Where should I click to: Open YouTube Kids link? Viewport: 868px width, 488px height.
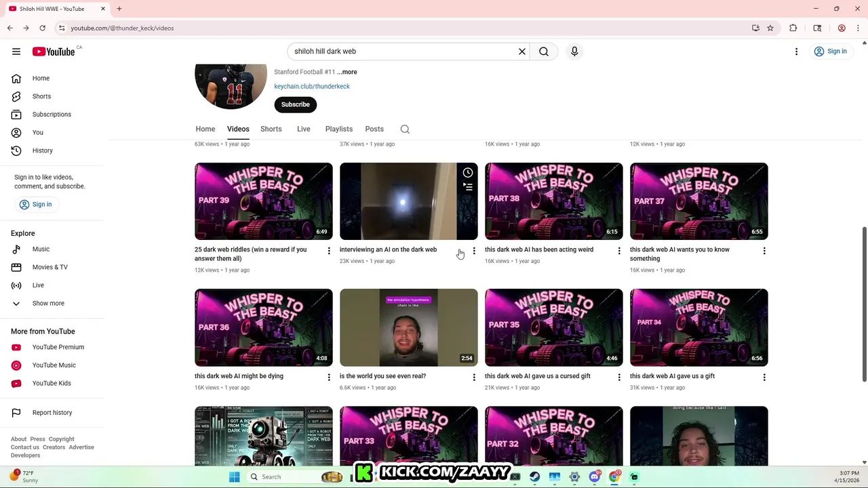point(51,383)
